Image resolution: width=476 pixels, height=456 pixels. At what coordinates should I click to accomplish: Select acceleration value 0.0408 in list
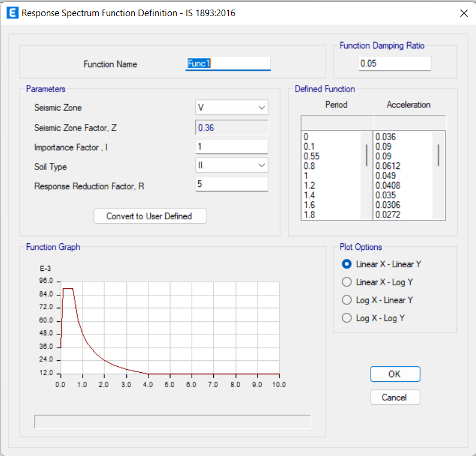(x=387, y=185)
